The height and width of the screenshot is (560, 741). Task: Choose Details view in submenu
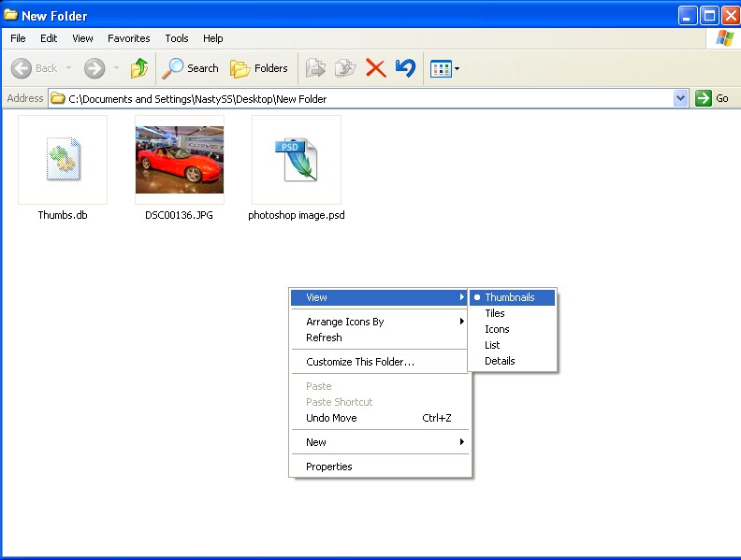click(500, 361)
